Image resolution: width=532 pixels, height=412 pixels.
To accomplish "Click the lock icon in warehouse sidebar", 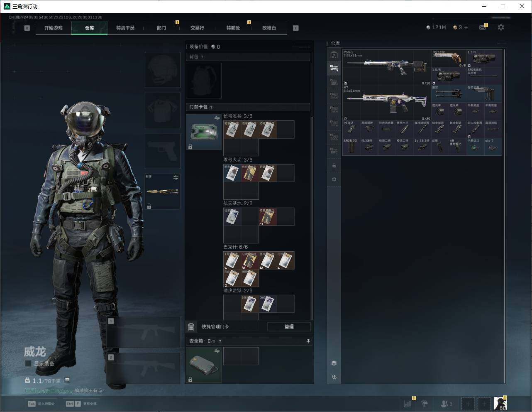I will (334, 166).
